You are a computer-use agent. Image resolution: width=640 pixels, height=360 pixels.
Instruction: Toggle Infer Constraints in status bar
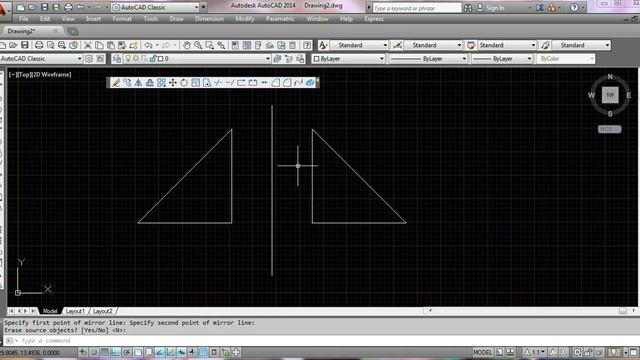83,352
